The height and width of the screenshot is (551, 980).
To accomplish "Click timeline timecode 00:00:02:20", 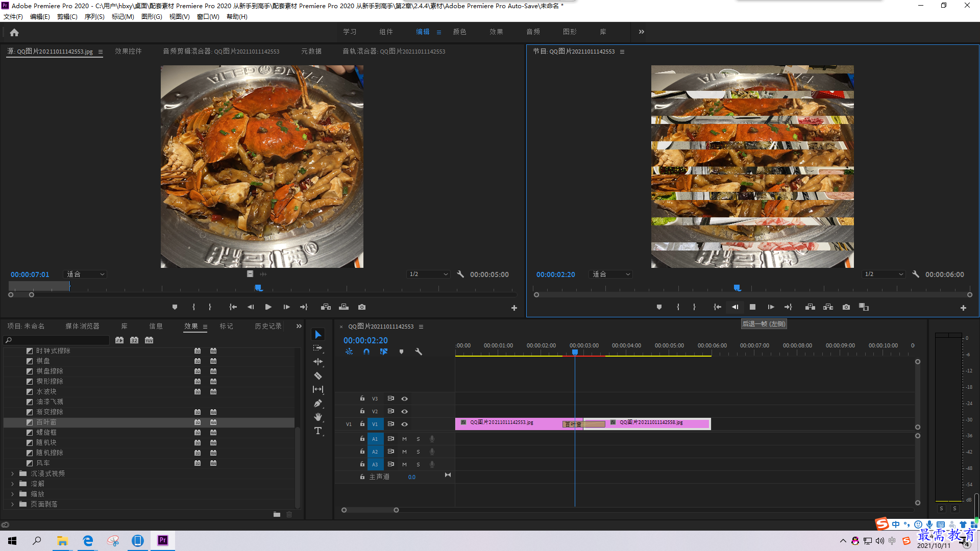I will 365,340.
